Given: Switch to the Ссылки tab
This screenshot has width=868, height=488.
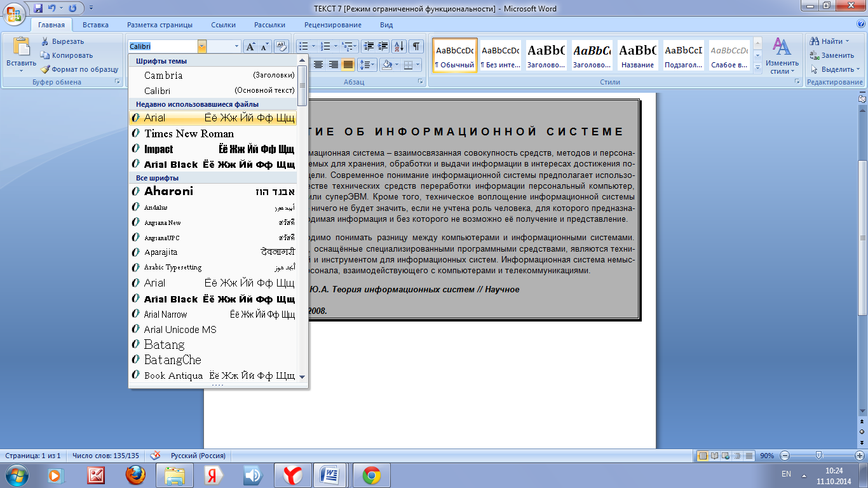Looking at the screenshot, I should click(223, 25).
